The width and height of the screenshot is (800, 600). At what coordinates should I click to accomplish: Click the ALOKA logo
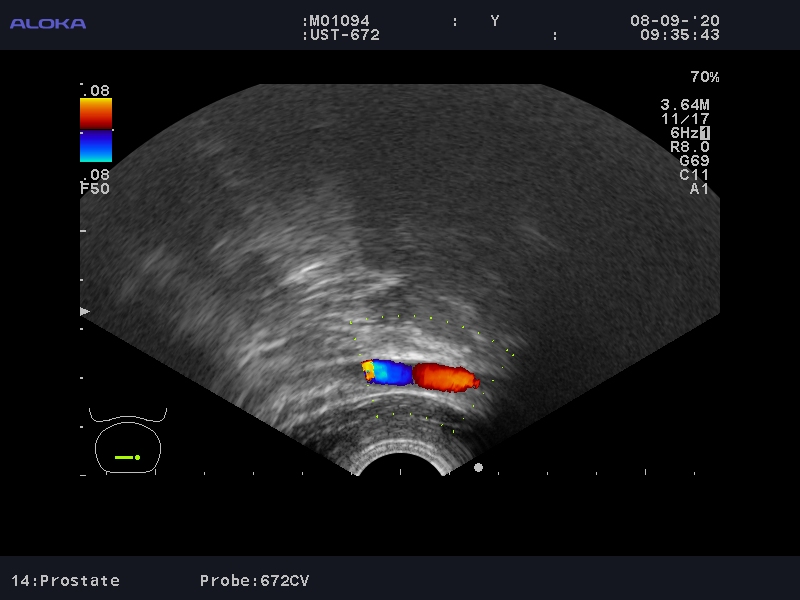(x=48, y=23)
